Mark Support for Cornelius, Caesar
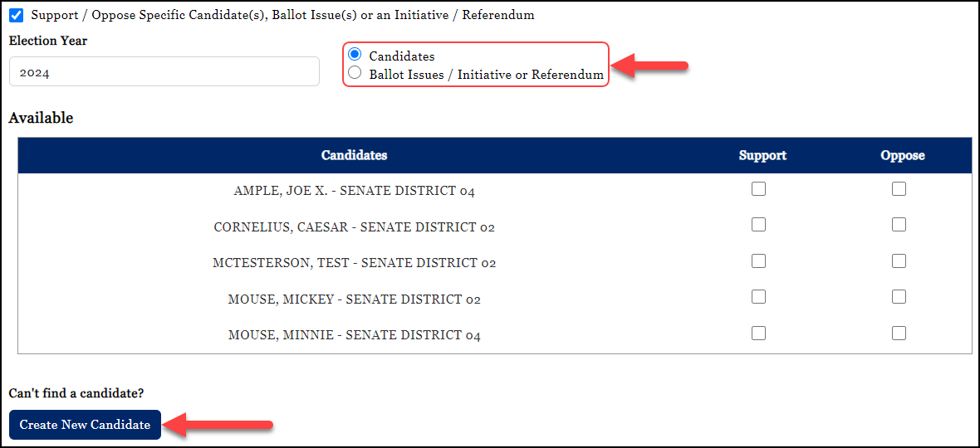 pos(758,225)
